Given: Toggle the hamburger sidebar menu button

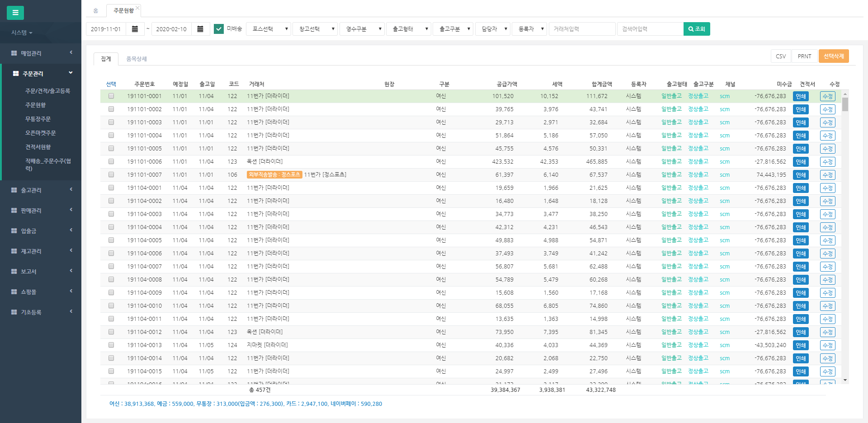Looking at the screenshot, I should point(15,13).
